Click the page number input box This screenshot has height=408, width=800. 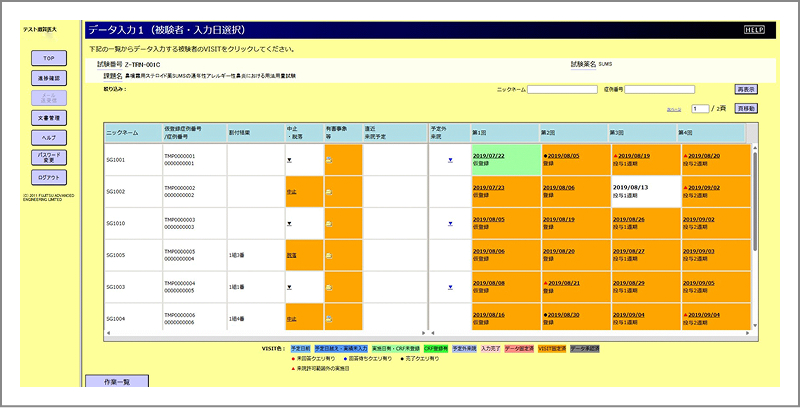[x=702, y=107]
